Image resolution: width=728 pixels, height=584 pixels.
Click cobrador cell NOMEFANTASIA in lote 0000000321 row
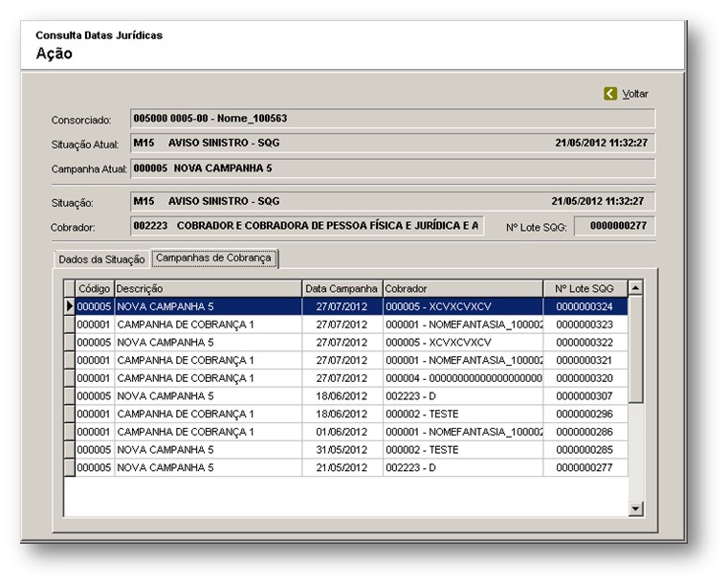coord(463,360)
